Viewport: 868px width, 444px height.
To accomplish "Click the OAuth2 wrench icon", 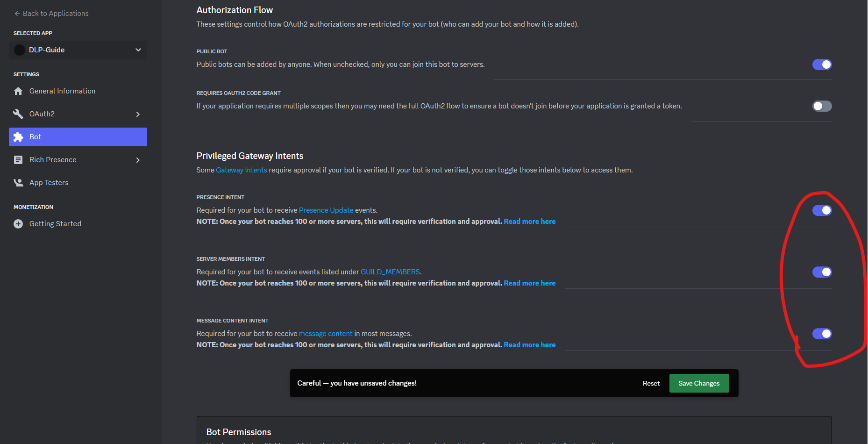I will pos(18,114).
